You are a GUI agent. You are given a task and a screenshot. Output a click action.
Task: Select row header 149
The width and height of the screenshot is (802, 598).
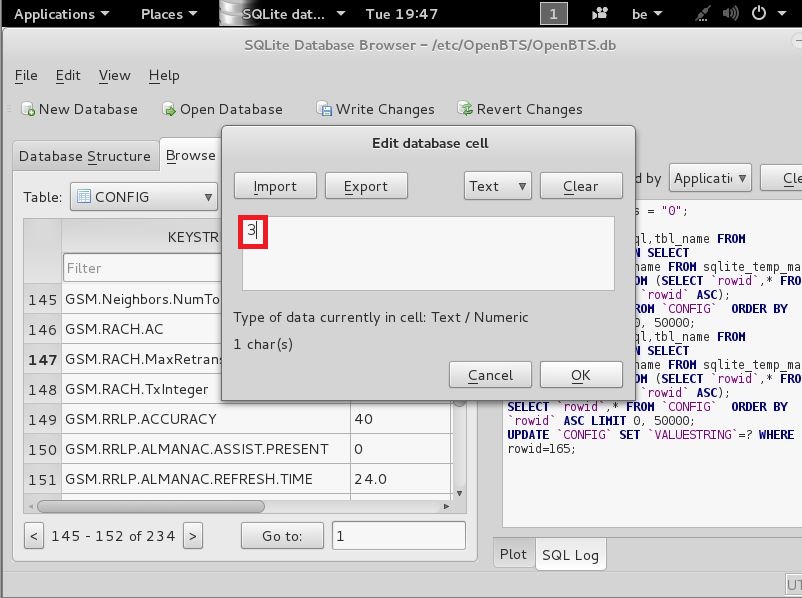[42, 419]
